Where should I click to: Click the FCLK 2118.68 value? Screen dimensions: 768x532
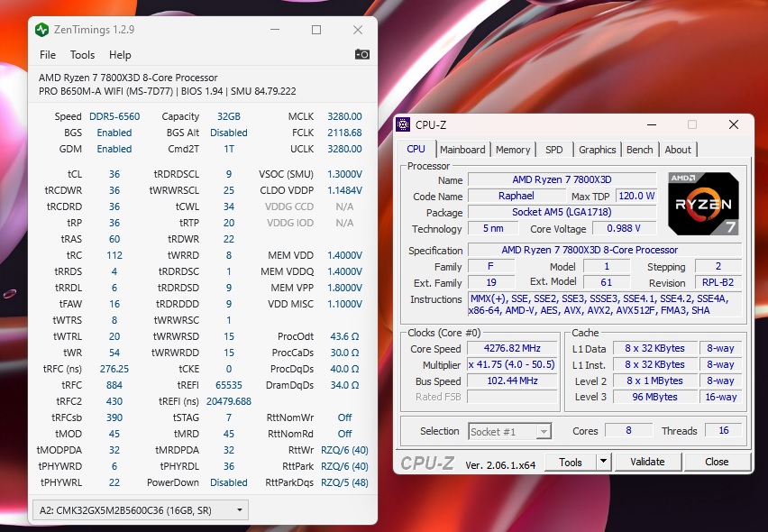(345, 133)
